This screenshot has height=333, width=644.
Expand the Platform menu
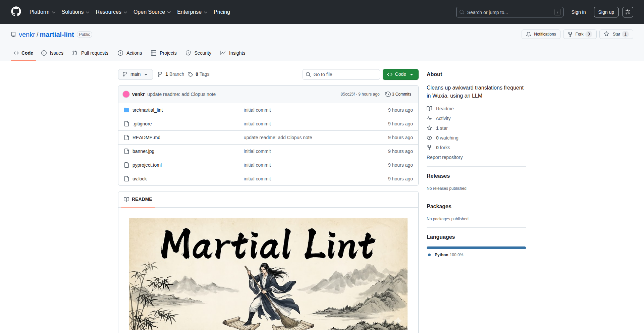click(42, 12)
